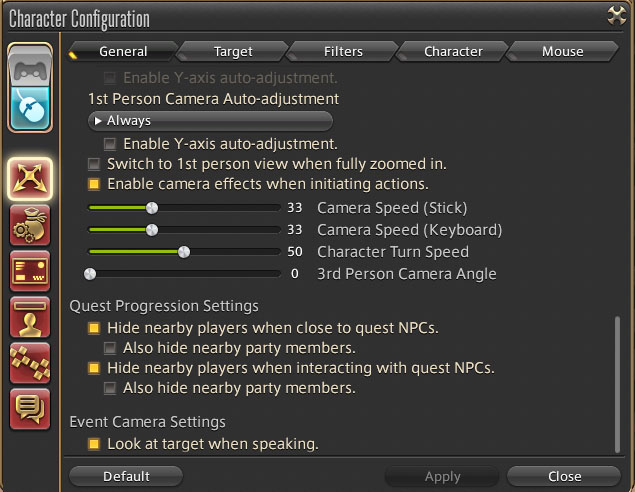Click the Default button
635x492 pixels.
(126, 477)
